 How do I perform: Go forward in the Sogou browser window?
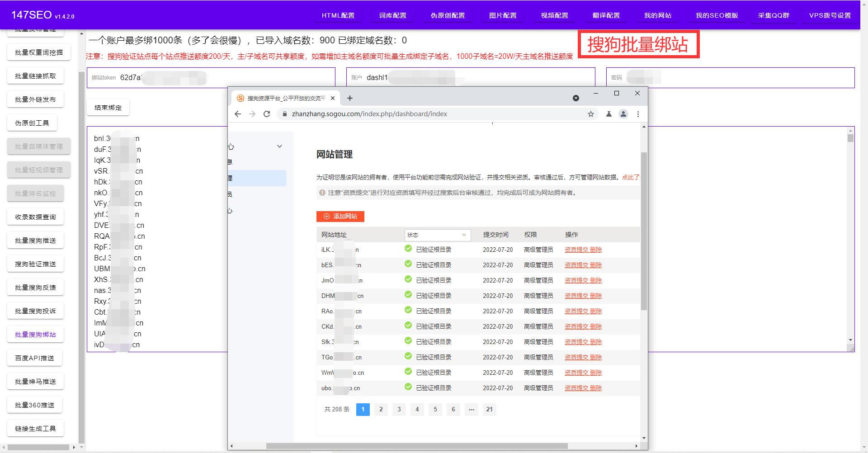252,114
